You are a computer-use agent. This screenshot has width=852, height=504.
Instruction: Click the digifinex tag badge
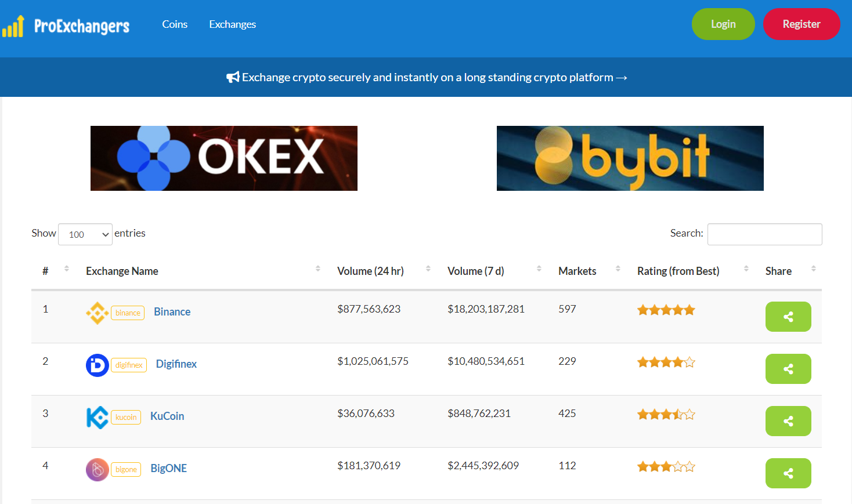click(x=129, y=365)
